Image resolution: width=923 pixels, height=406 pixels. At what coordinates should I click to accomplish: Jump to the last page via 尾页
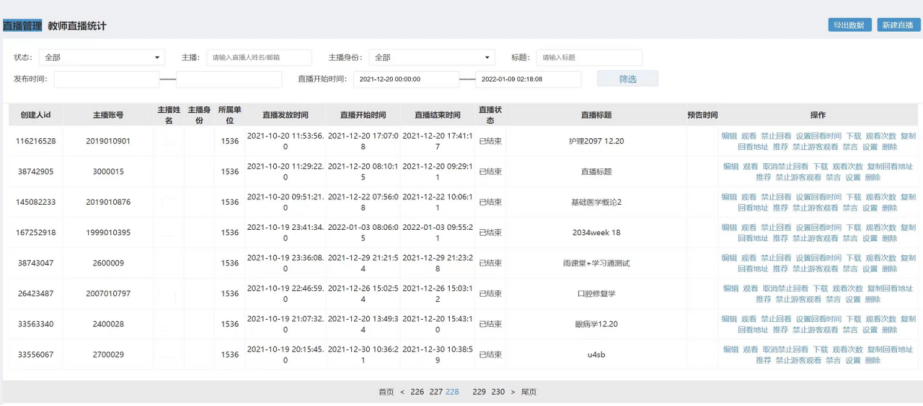pos(528,392)
